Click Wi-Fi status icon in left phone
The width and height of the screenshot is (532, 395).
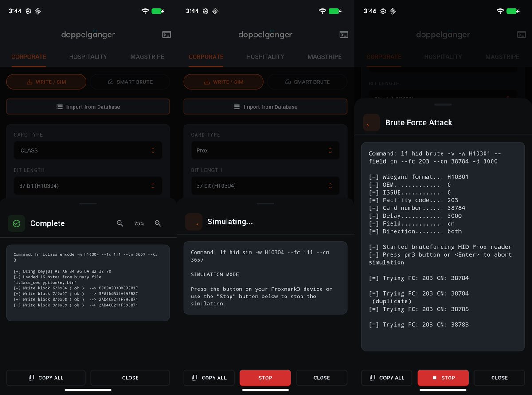pos(145,11)
